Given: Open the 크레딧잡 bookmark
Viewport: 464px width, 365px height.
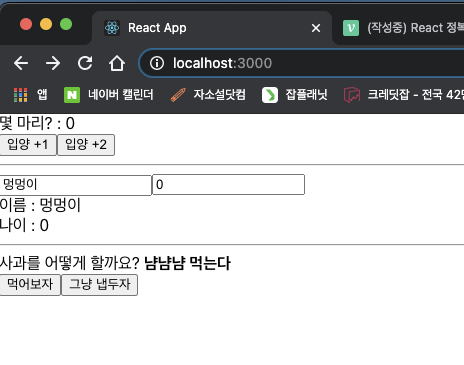Looking at the screenshot, I should 404,95.
